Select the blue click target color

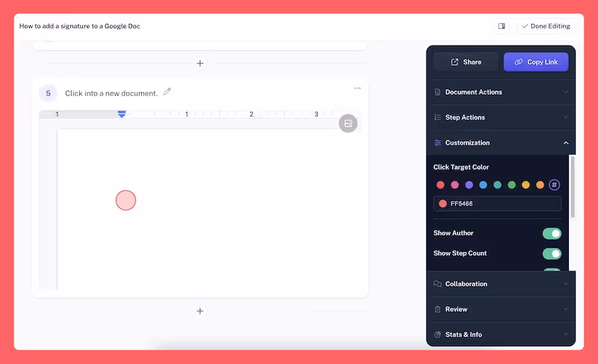pyautogui.click(x=483, y=185)
